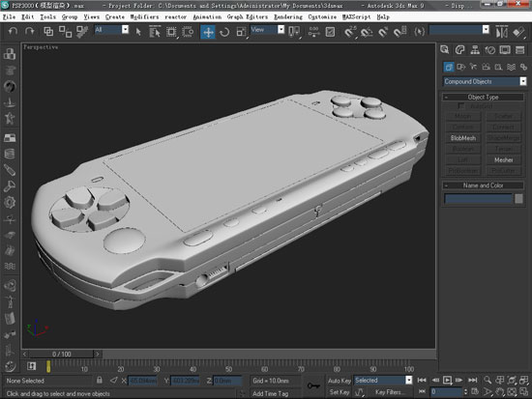Collapse the Name and Color rollout
The image size is (532, 399).
483,185
